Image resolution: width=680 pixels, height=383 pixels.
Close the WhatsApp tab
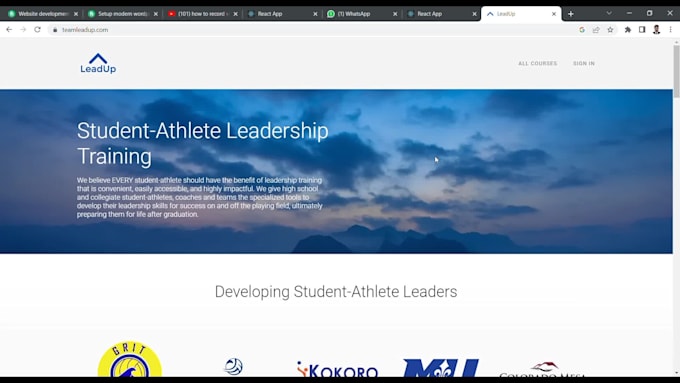[395, 14]
